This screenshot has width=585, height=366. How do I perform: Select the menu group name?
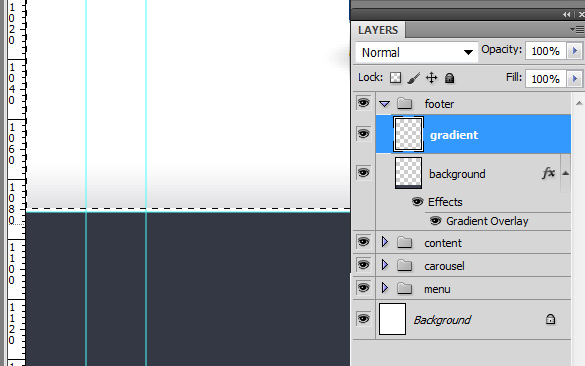[x=437, y=289]
